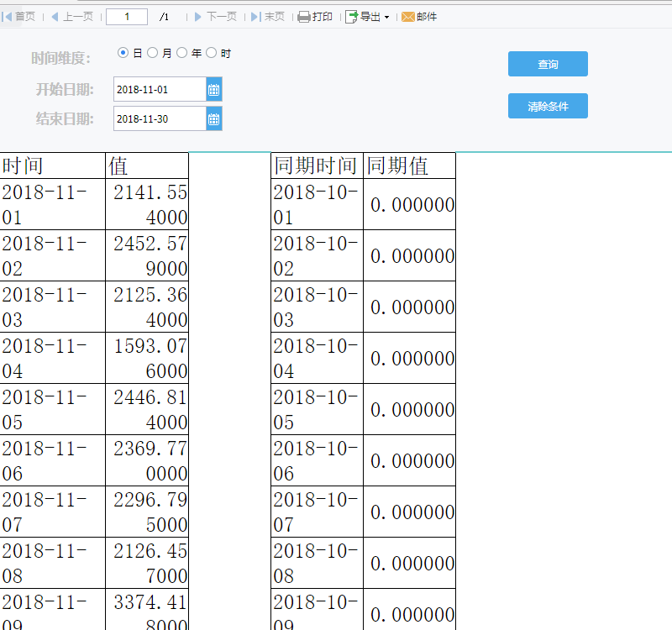The image size is (672, 630).
Task: Click the 时间 column header
Action: tap(53, 165)
